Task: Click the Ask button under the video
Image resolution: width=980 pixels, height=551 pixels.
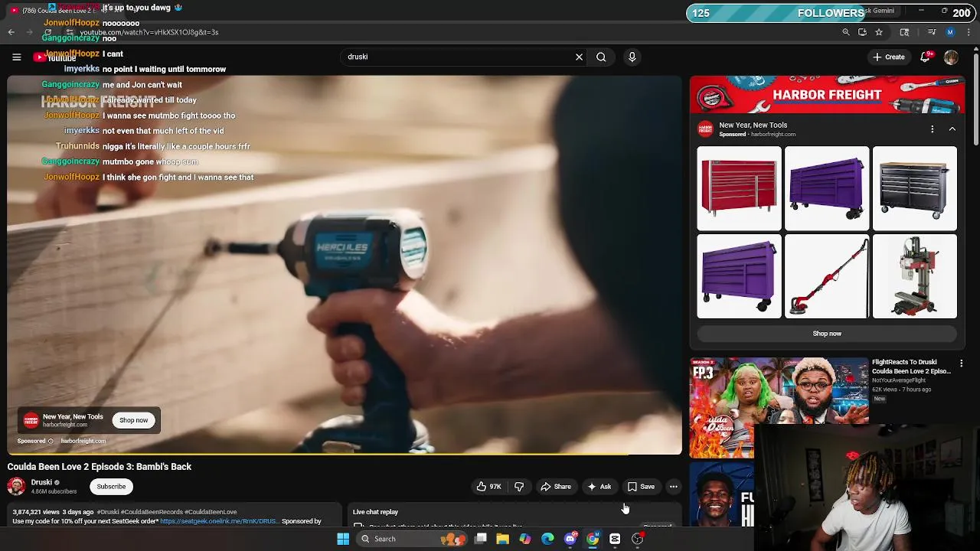Action: (599, 487)
